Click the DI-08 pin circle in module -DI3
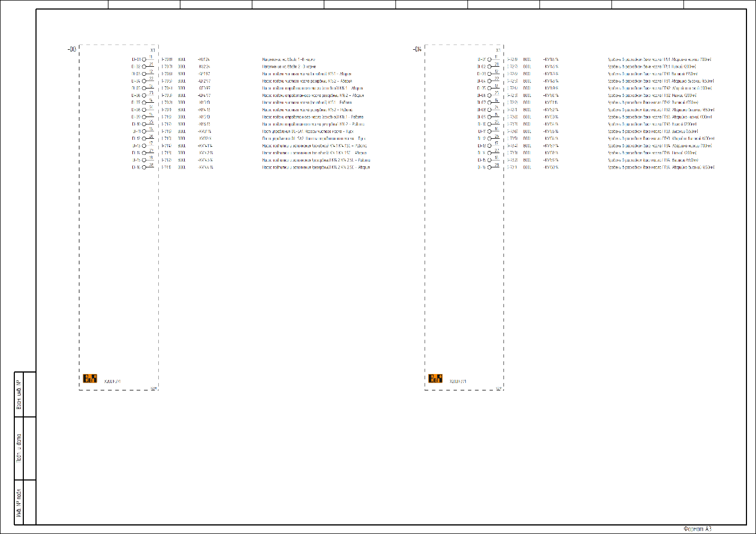 coord(144,110)
